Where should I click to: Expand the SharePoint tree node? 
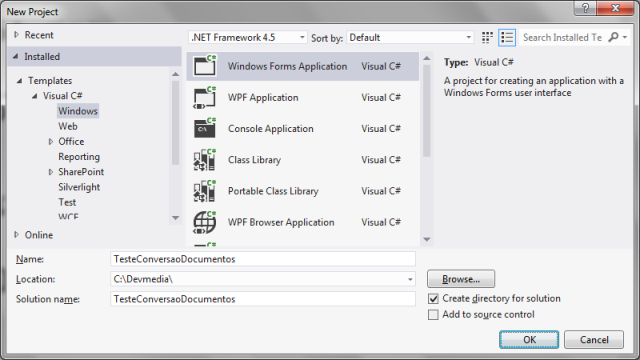51,172
